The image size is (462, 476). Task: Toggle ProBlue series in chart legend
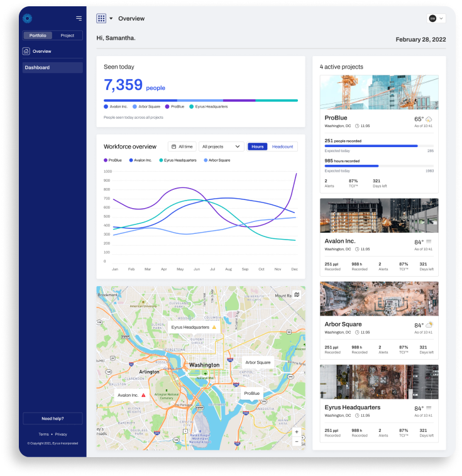pos(113,160)
